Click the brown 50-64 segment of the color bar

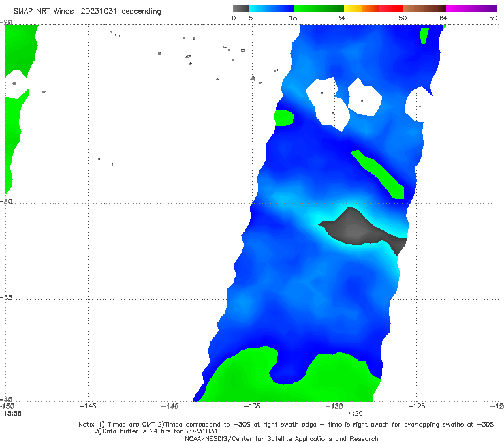[424, 8]
